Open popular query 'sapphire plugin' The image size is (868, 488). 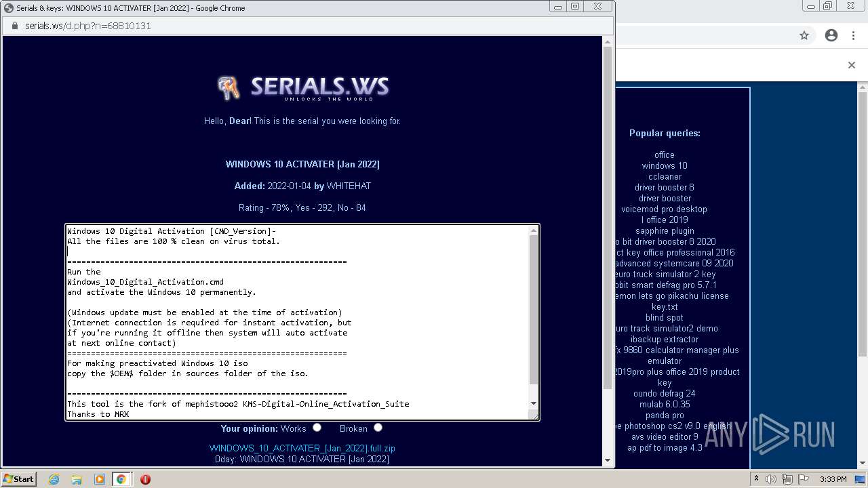(x=665, y=230)
